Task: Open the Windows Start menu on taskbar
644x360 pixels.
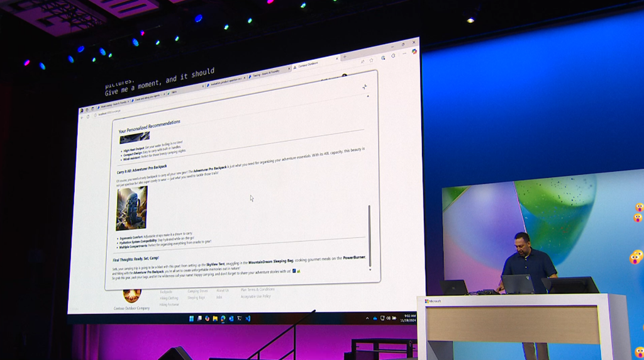Action: [x=191, y=318]
